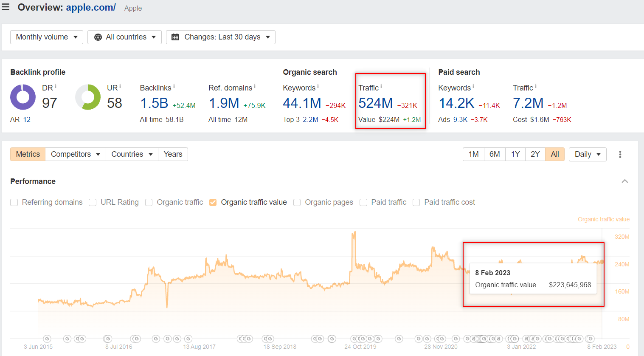Open the 14.2K paid keywords report

[x=456, y=103]
